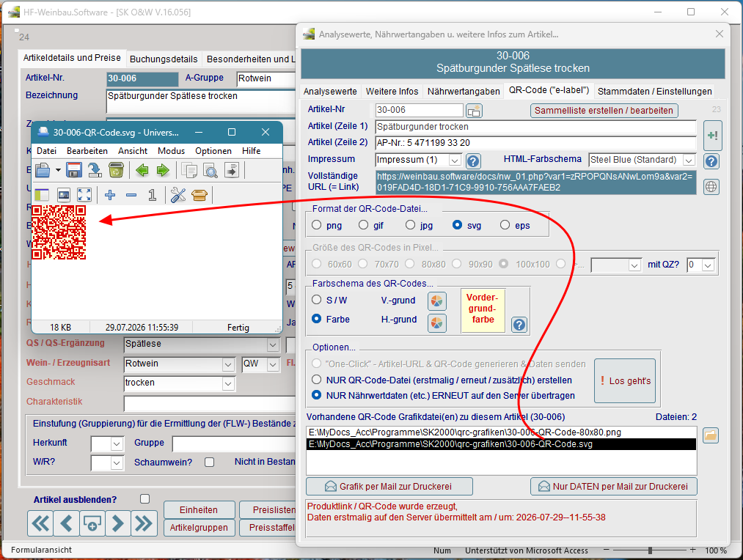Click the picture view mode icon in viewer

coord(64,194)
